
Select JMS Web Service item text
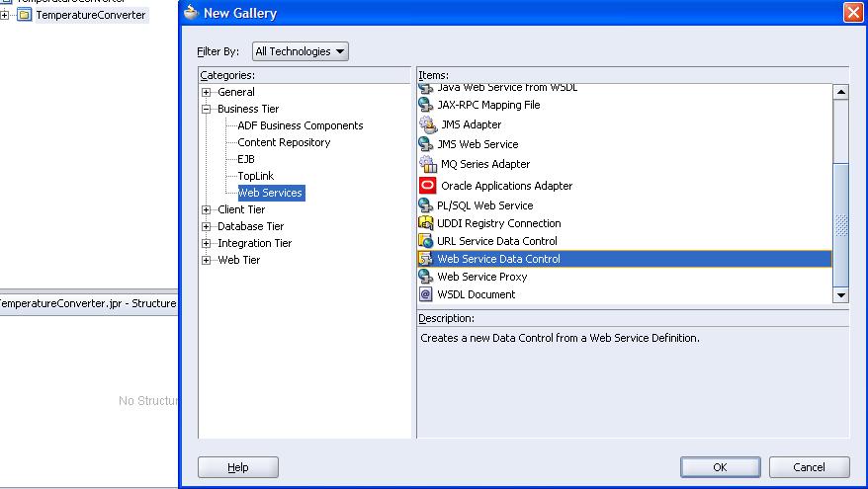(x=477, y=144)
